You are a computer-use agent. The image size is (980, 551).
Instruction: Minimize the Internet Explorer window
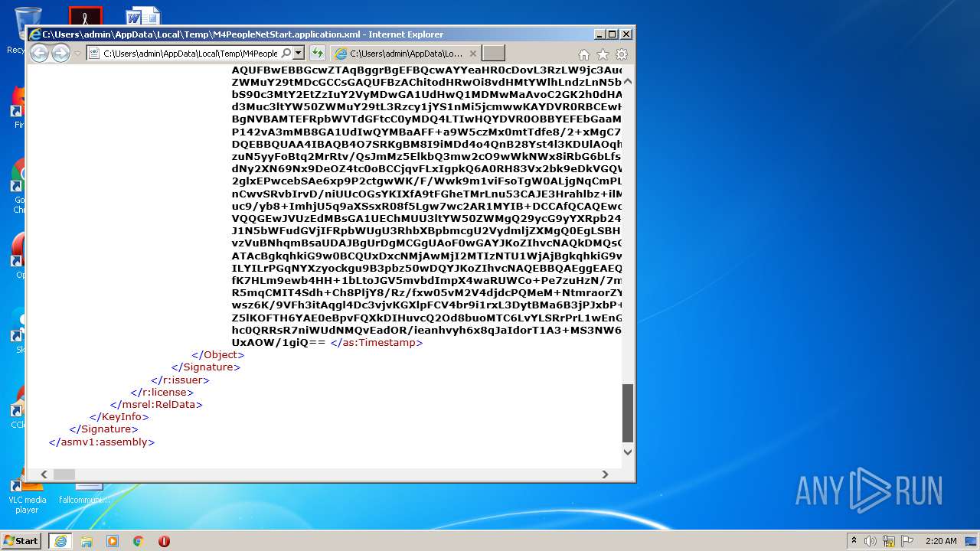pyautogui.click(x=599, y=34)
